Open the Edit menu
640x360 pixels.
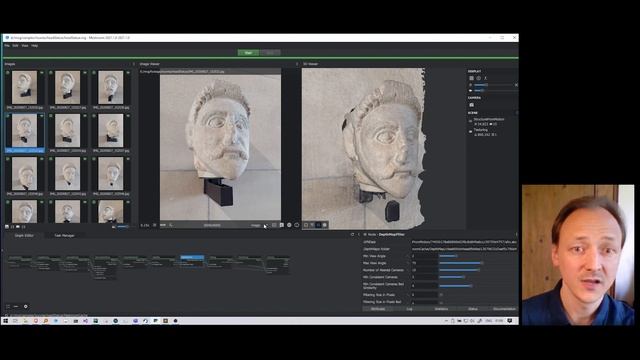click(x=16, y=46)
